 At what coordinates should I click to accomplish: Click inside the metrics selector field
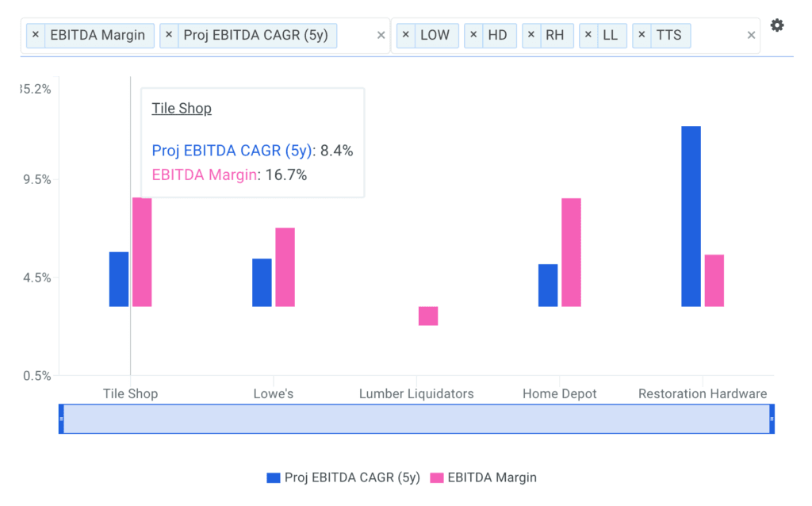pos(355,36)
